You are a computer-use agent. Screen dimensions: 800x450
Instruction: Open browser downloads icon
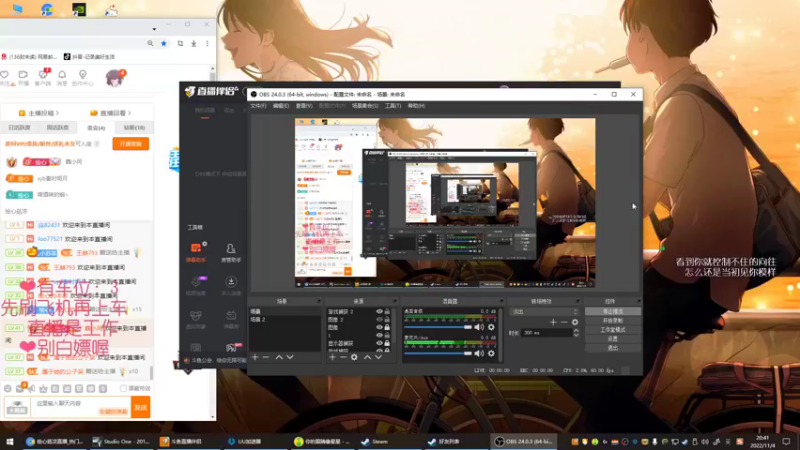(x=194, y=44)
